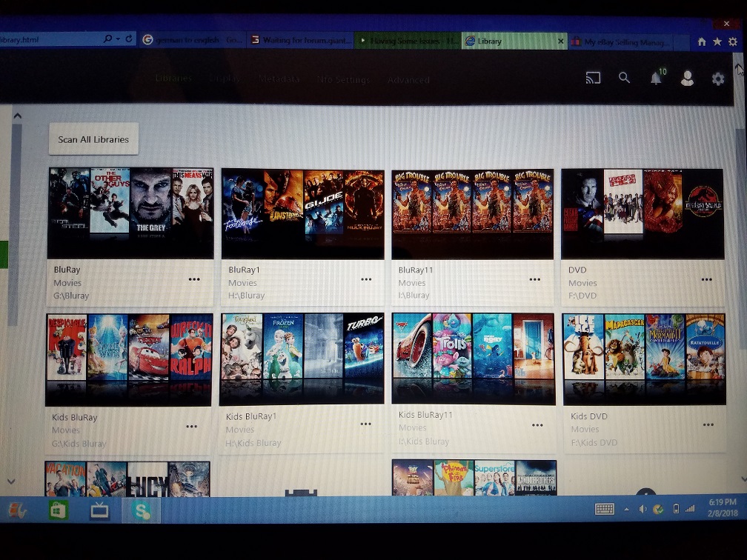Image resolution: width=747 pixels, height=560 pixels.
Task: Open the address bar dropdown arrow
Action: click(118, 39)
